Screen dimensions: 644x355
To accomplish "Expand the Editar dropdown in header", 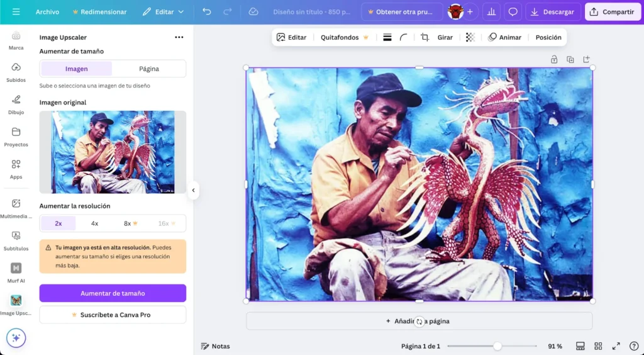I will pyautogui.click(x=164, y=12).
